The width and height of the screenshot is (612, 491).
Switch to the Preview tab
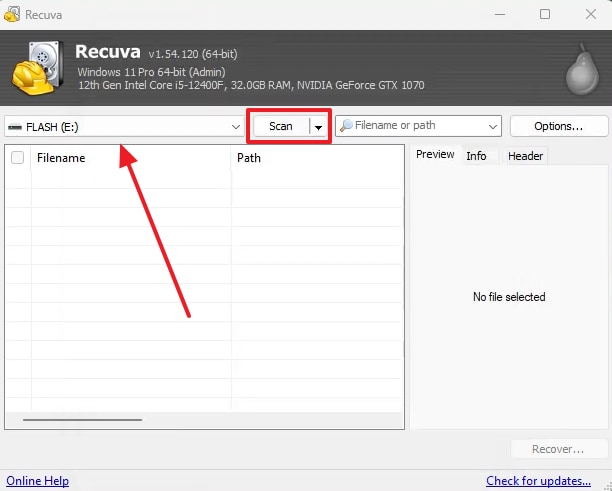coord(435,155)
